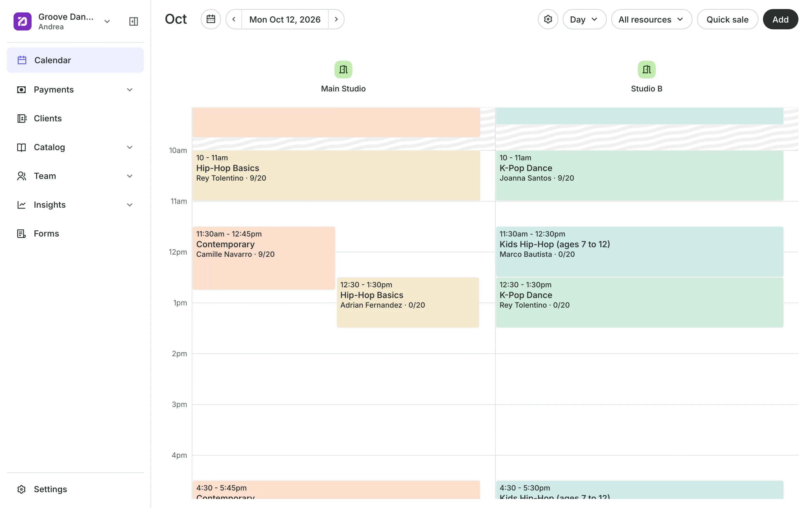Open 10-11am Hip-Hop Basics class by Rey Tolentino

(x=336, y=176)
